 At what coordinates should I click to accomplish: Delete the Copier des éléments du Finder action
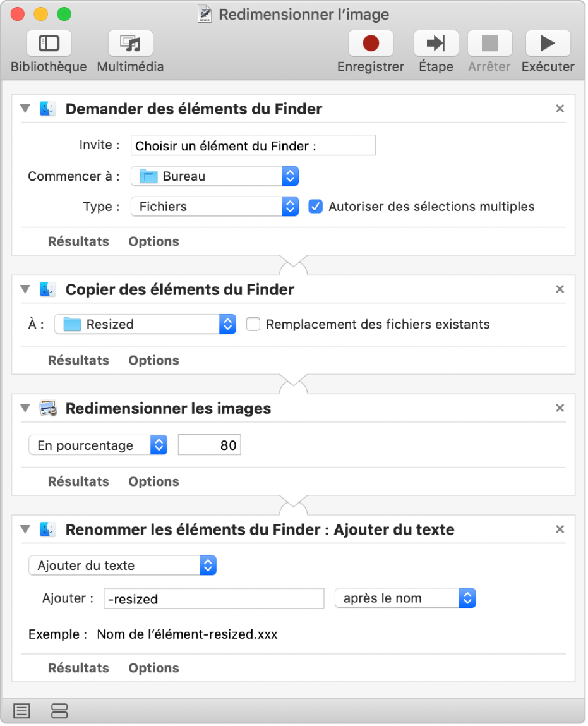click(560, 289)
